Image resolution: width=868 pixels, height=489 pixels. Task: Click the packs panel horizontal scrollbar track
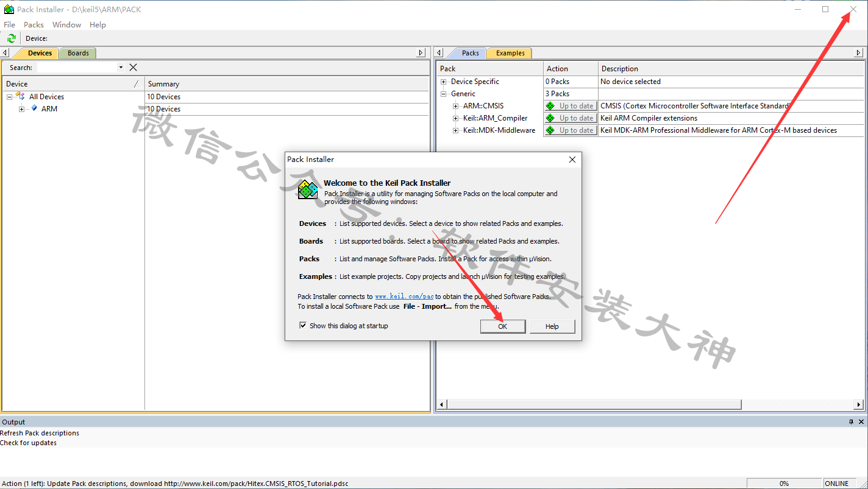point(797,404)
